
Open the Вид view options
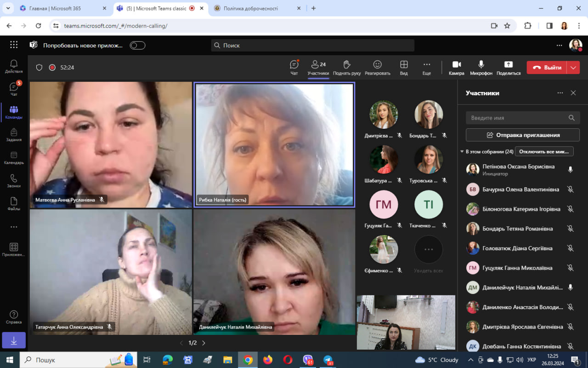pyautogui.click(x=404, y=68)
